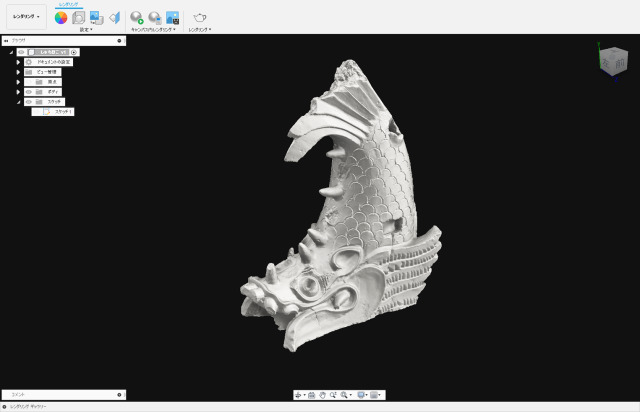Click the Scene Settings icon
Image resolution: width=640 pixels, height=412 pixels.
[x=78, y=17]
